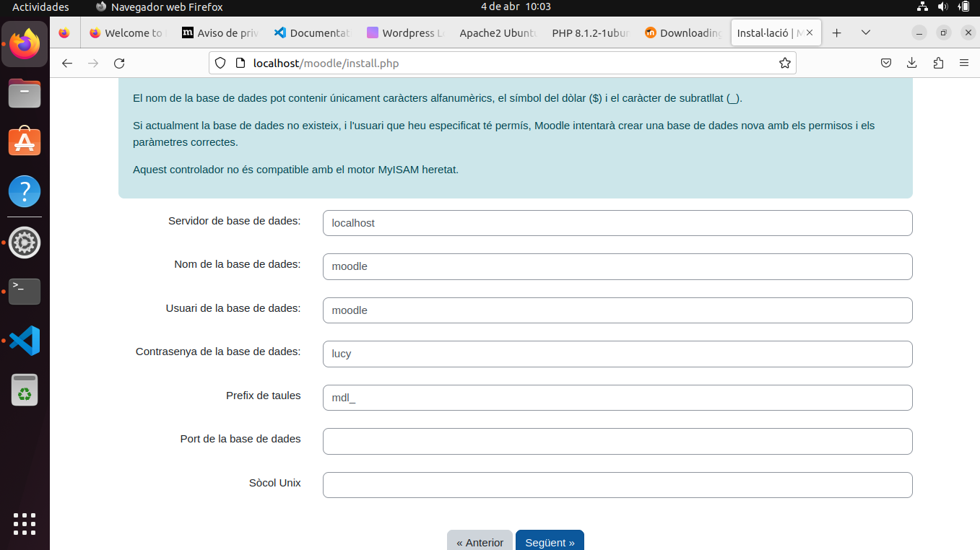Go back with the Anterior button

point(480,542)
